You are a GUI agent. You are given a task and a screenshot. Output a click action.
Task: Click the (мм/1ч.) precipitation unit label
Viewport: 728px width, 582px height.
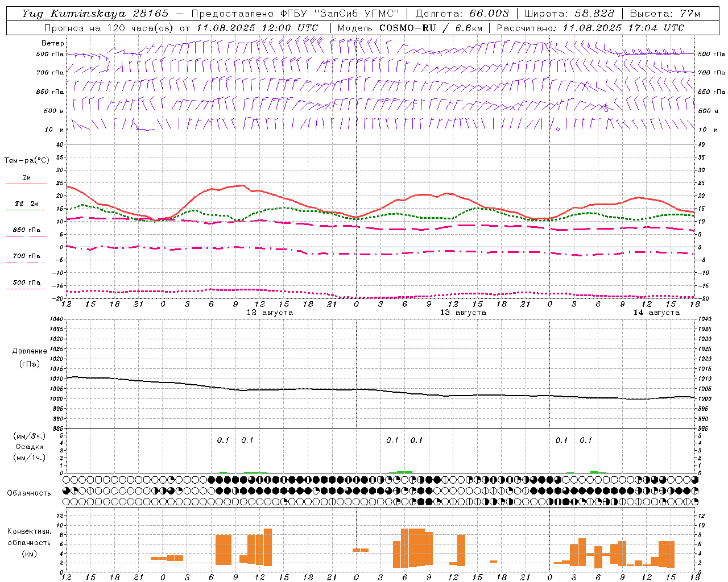point(30,458)
